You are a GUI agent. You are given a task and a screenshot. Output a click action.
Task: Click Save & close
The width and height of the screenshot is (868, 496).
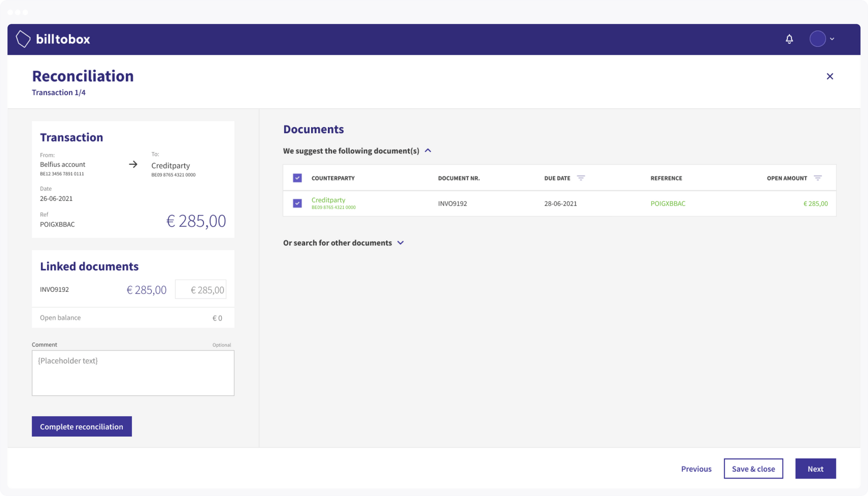pyautogui.click(x=753, y=469)
